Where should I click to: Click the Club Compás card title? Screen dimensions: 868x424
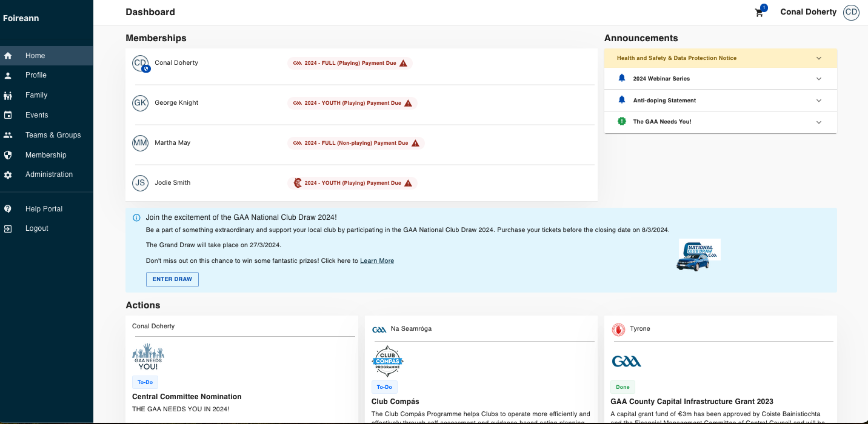coord(395,402)
